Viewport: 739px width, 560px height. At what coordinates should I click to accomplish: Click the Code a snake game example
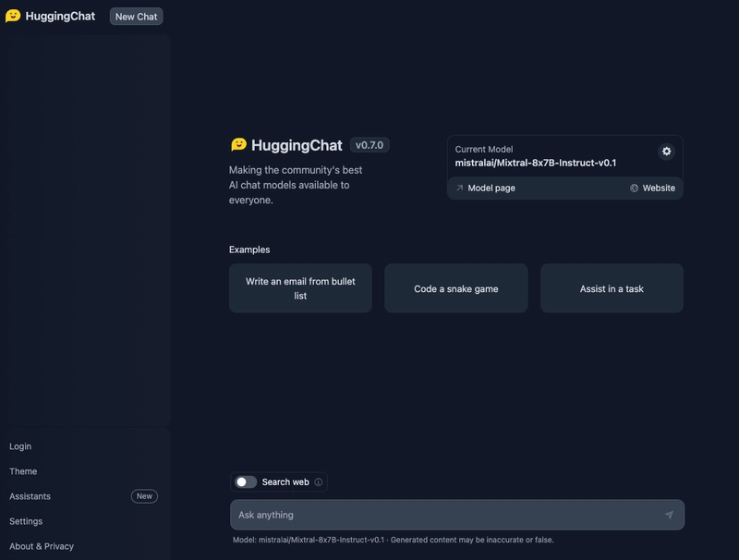457,287
